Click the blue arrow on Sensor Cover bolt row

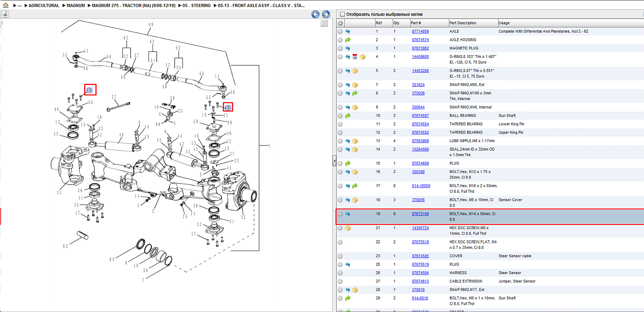[348, 200]
